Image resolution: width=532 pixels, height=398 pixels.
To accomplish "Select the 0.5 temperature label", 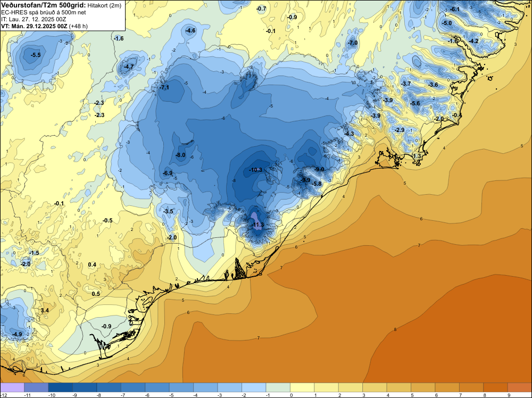I will [x=96, y=294].
